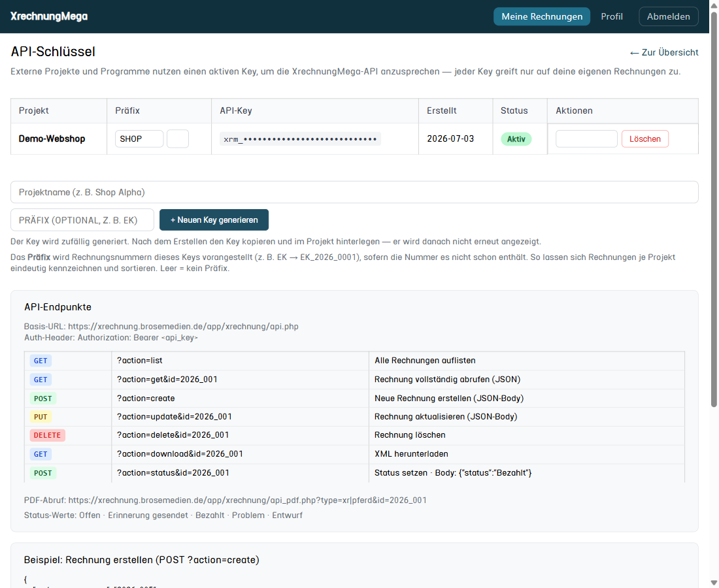This screenshot has width=719, height=588.
Task: Click the API-Schlüssel page heading
Action: 53,52
